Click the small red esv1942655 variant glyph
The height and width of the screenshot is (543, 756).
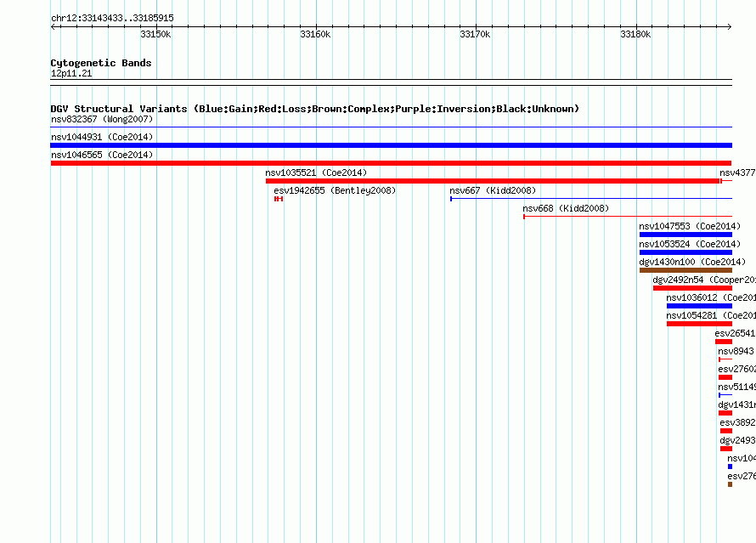[x=279, y=199]
